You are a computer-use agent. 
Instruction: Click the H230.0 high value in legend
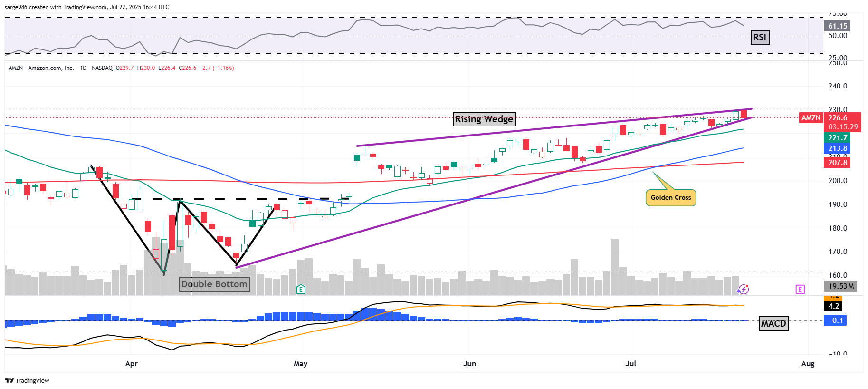tap(146, 68)
